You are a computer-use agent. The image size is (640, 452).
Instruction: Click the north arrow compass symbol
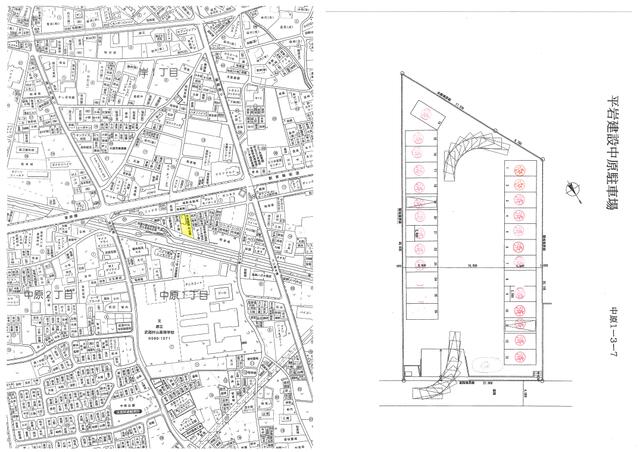click(574, 193)
